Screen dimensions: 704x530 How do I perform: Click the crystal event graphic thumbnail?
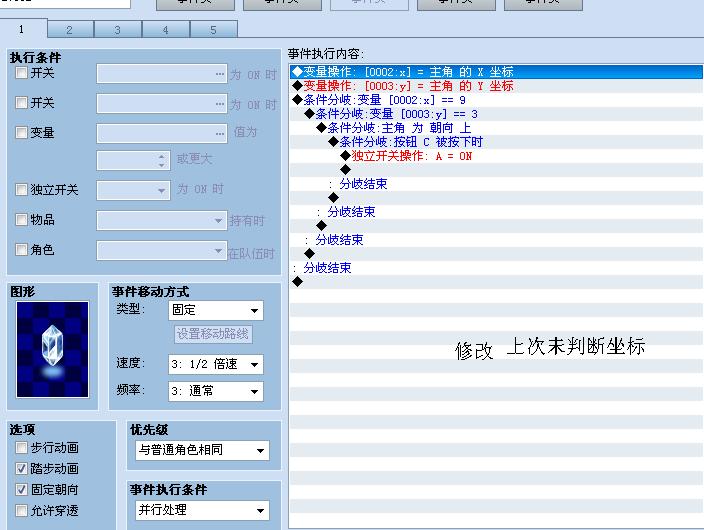click(53, 349)
